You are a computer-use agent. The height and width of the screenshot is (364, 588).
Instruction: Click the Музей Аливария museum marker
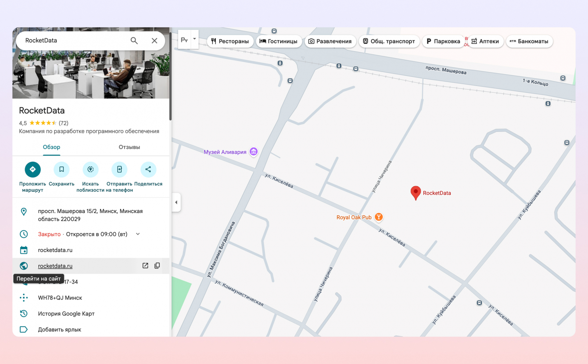coord(254,152)
